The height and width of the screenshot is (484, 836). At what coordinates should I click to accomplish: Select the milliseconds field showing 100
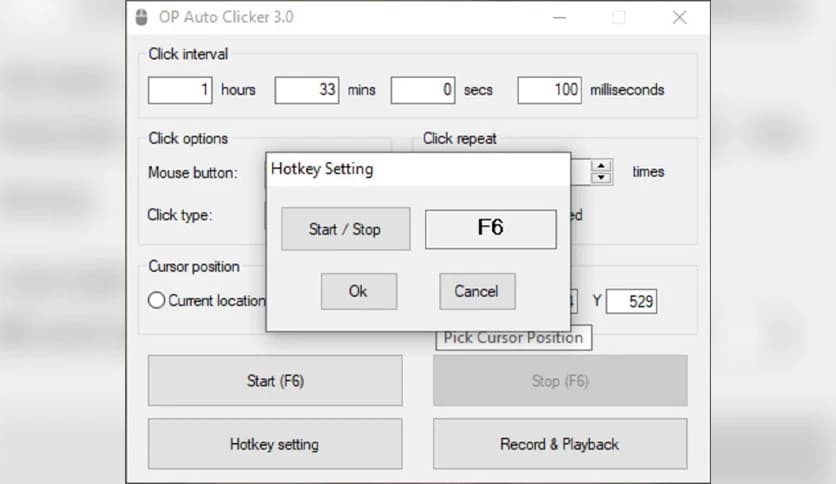click(549, 90)
